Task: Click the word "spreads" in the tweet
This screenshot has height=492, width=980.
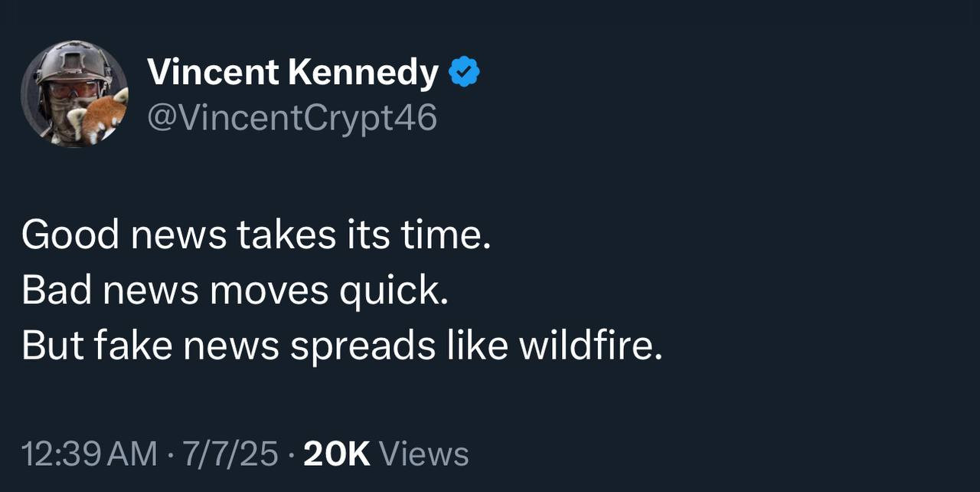Action: click(362, 346)
